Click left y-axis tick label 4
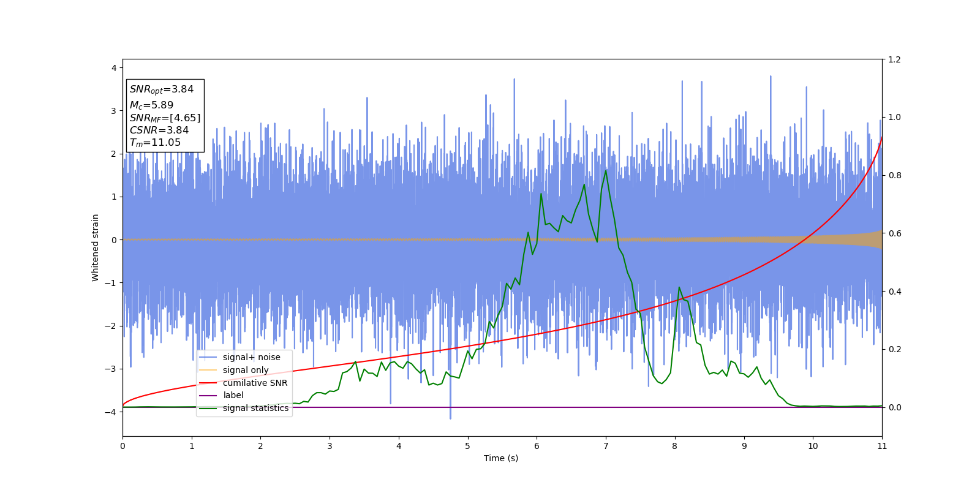This screenshot has height=490, width=980. [x=114, y=68]
